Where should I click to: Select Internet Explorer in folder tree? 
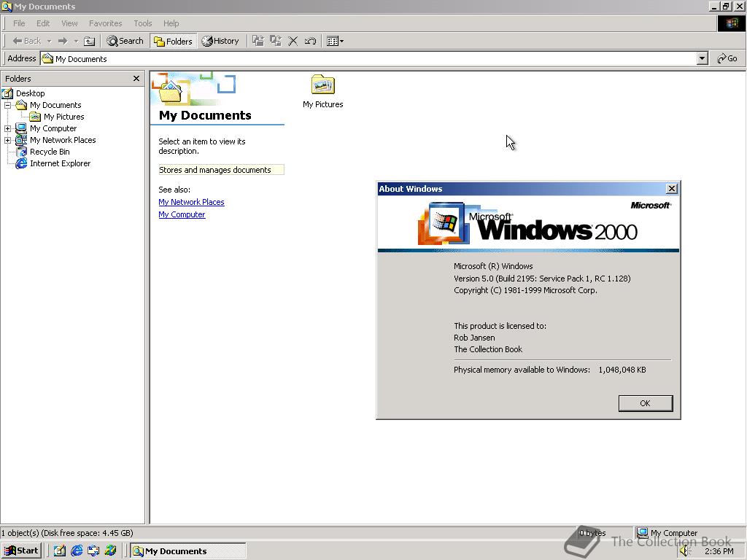(x=60, y=163)
